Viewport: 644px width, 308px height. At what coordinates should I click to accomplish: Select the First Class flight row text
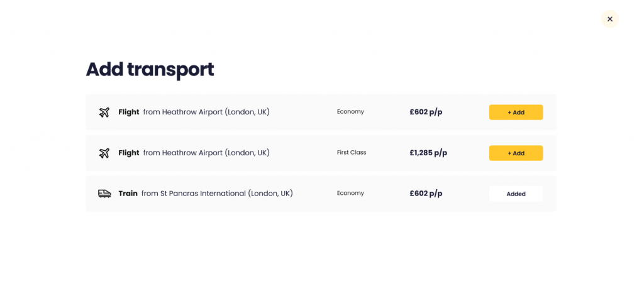[194, 153]
